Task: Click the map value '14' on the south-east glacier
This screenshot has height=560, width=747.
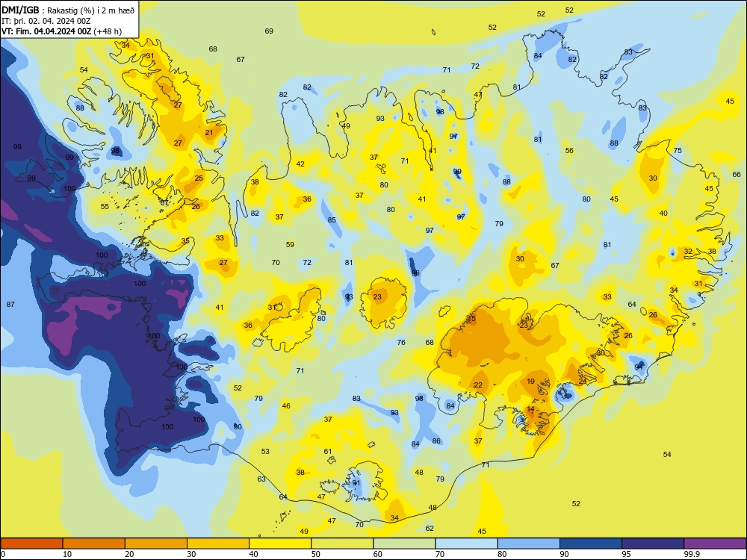Action: pos(530,409)
